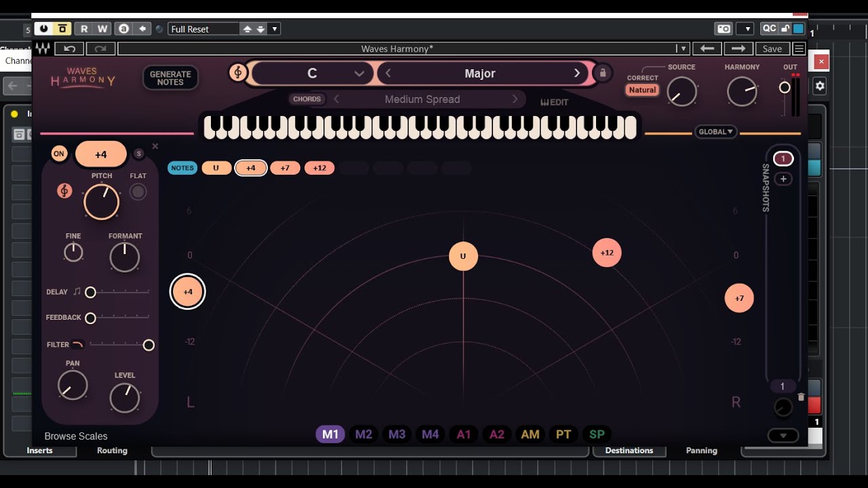Toggle the FLAT button

(x=138, y=192)
